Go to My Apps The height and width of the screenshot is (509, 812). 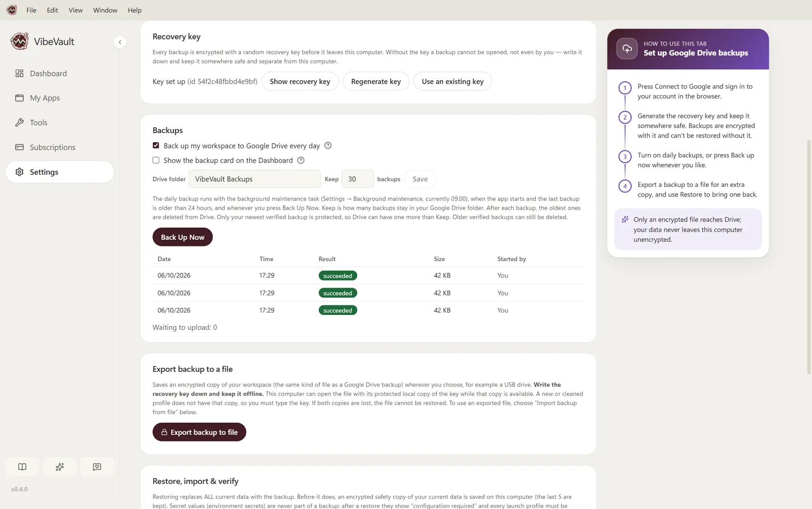(x=59, y=98)
